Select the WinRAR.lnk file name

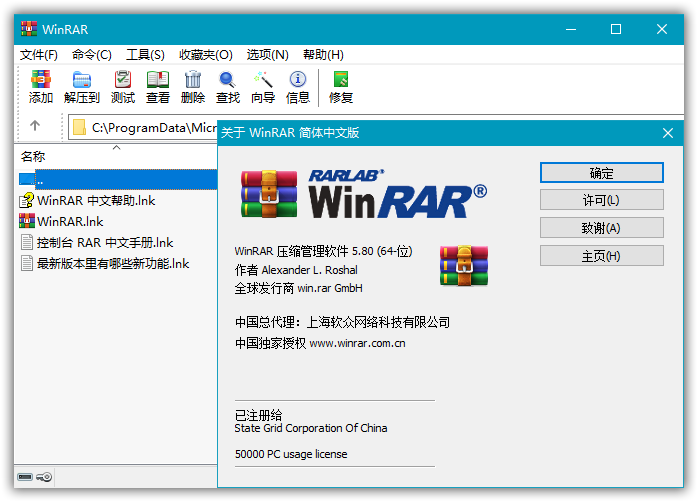tap(70, 221)
